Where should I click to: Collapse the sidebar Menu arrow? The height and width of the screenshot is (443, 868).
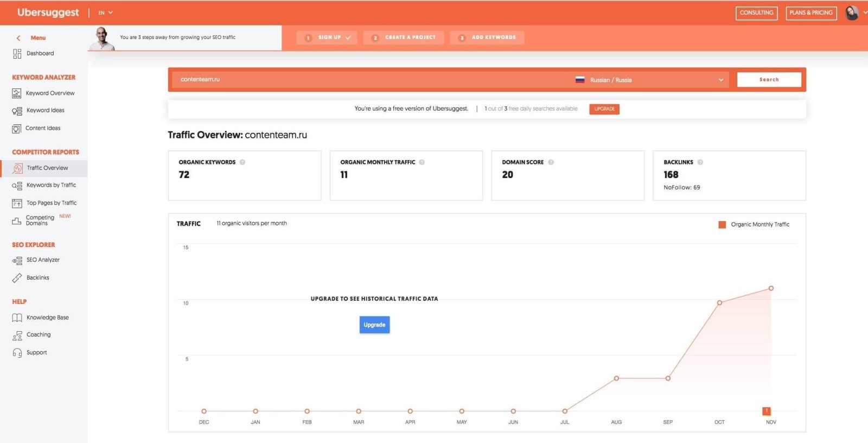(x=18, y=38)
